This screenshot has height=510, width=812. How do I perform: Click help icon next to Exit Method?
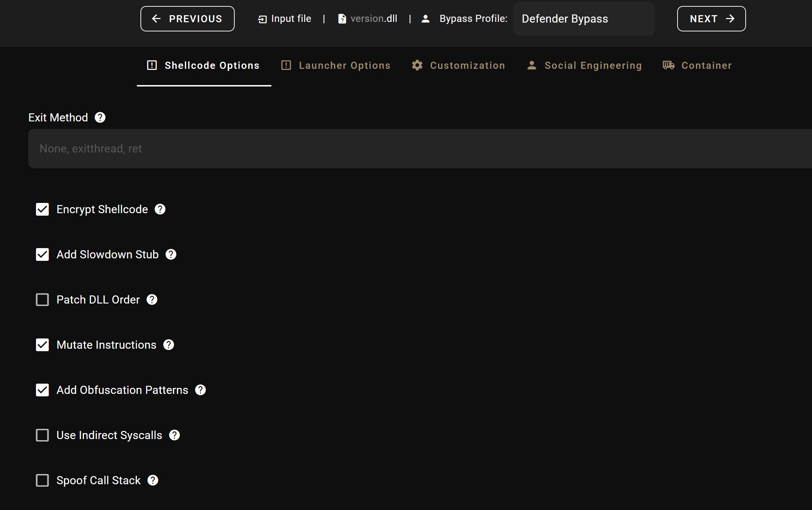pos(100,118)
